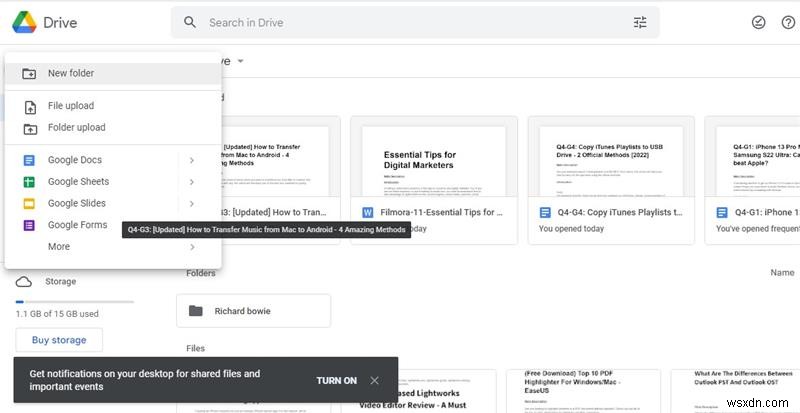
Task: Expand the Google Docs submenu arrow
Action: pos(192,160)
